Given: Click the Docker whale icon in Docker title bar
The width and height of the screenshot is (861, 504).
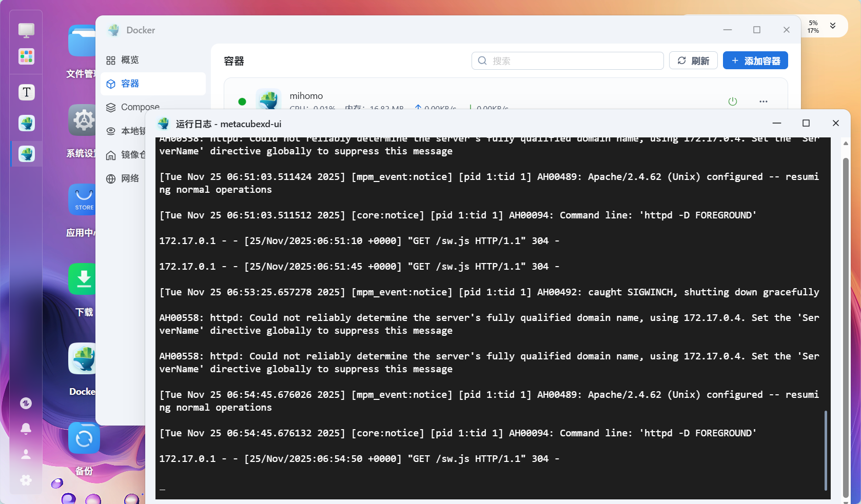Looking at the screenshot, I should 113,30.
